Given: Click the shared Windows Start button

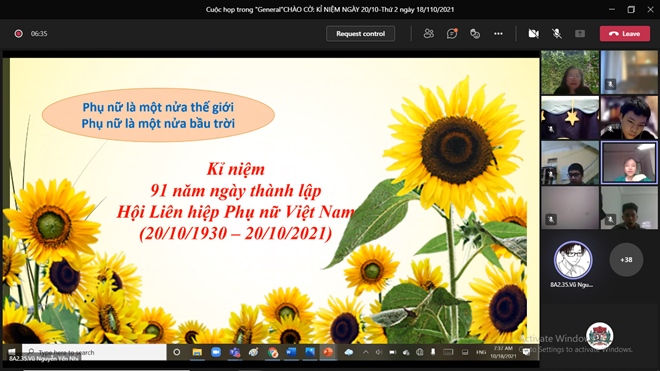Looking at the screenshot, I should [12, 352].
